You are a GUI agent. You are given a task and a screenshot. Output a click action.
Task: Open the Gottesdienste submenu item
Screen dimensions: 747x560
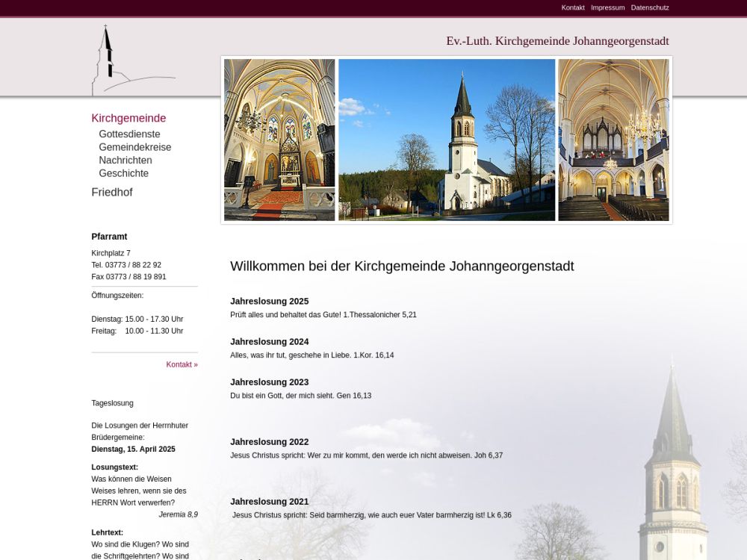pos(129,134)
